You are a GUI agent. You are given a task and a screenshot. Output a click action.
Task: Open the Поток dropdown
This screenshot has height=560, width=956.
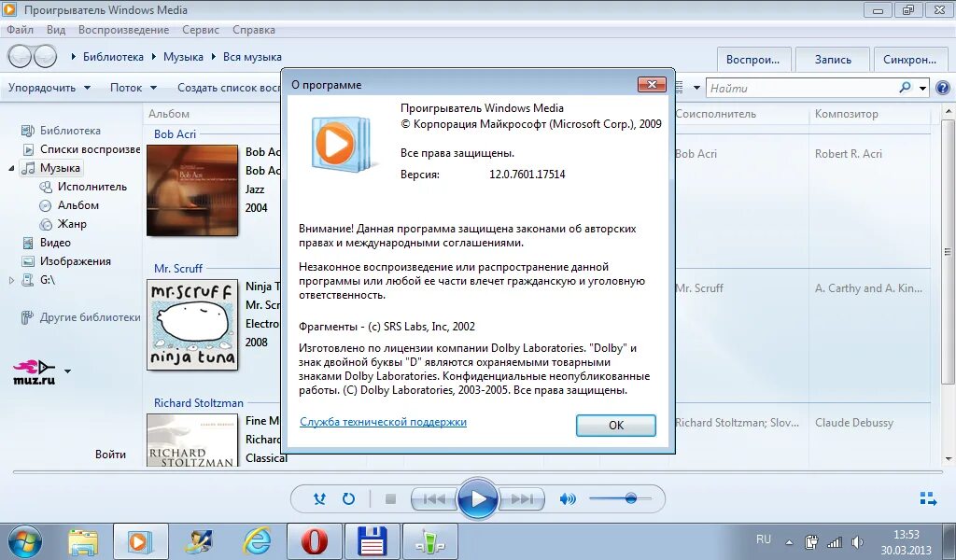[134, 88]
